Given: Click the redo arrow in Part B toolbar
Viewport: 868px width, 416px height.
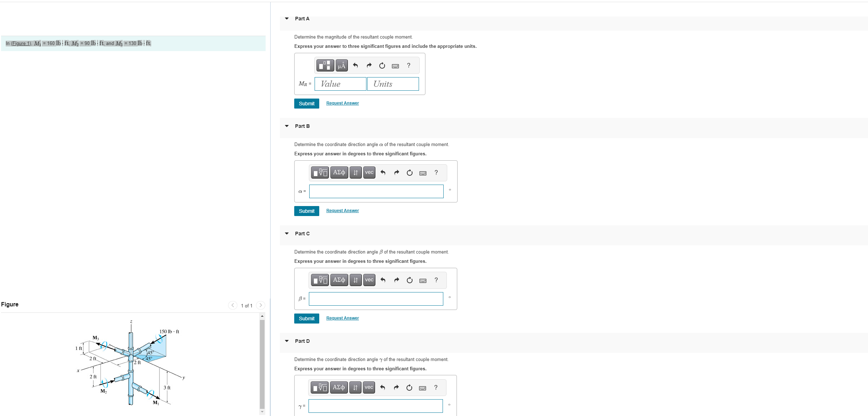Looking at the screenshot, I should click(x=396, y=172).
